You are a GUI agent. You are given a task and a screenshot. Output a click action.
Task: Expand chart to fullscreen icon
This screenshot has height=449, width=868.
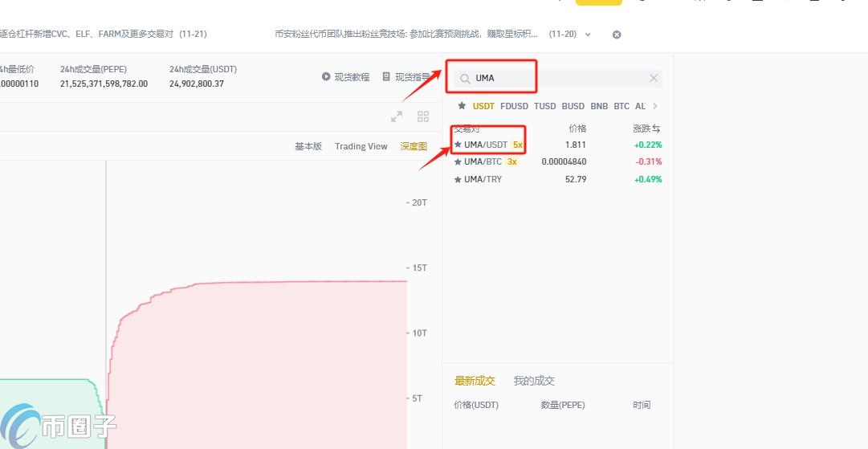pos(397,116)
